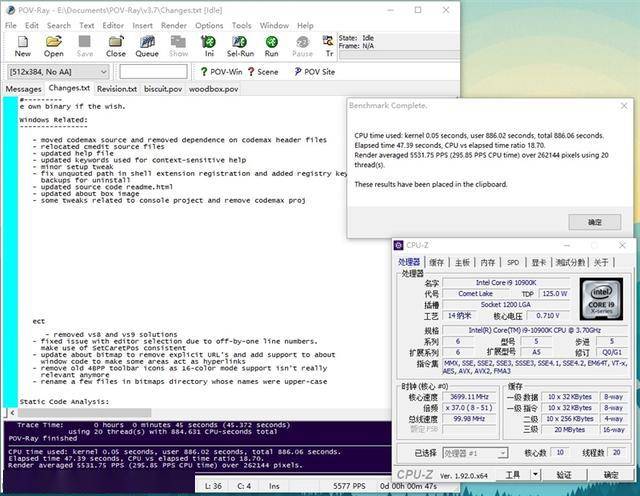Screen dimensions: 640x496
Task: Expand the [512x384, No AA] resolution dropdown
Action: pyautogui.click(x=103, y=72)
